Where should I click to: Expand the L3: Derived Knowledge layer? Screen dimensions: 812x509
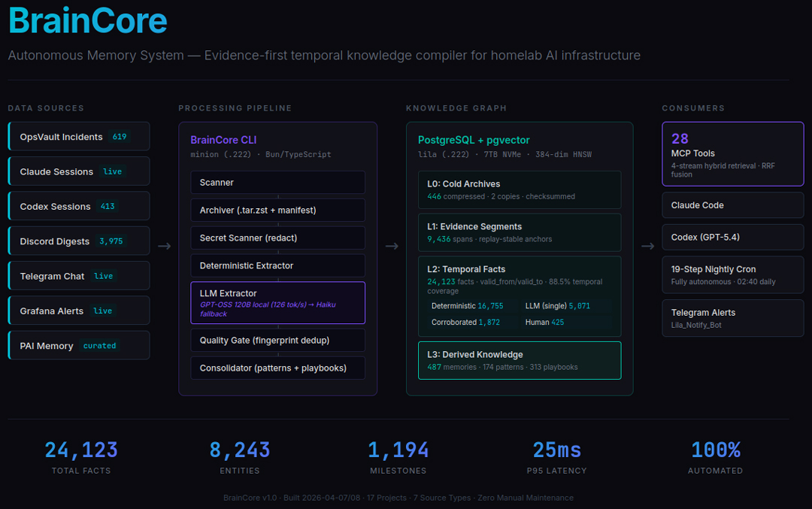coord(520,360)
